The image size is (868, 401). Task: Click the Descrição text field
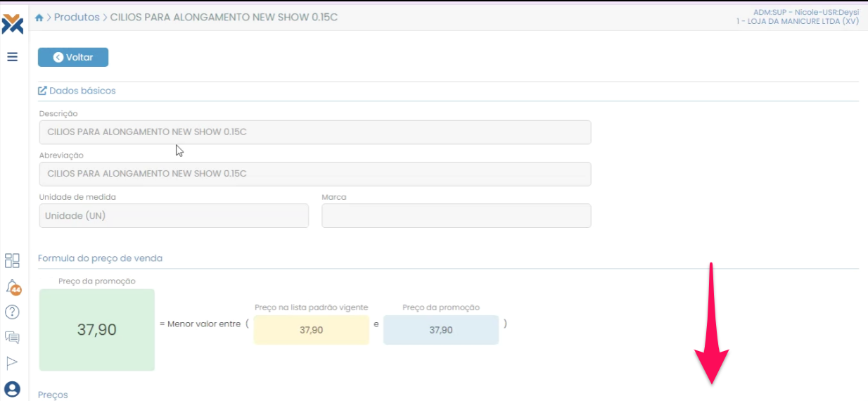(x=315, y=132)
